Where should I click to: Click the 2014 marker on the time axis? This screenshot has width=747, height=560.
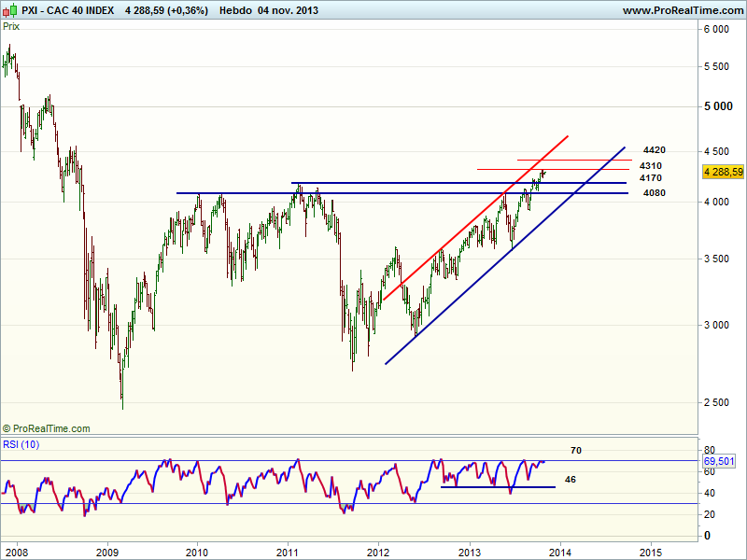pos(558,550)
